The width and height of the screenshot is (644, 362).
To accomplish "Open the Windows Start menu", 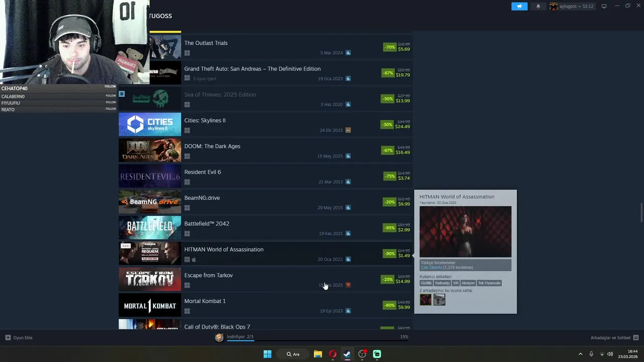I will (268, 354).
